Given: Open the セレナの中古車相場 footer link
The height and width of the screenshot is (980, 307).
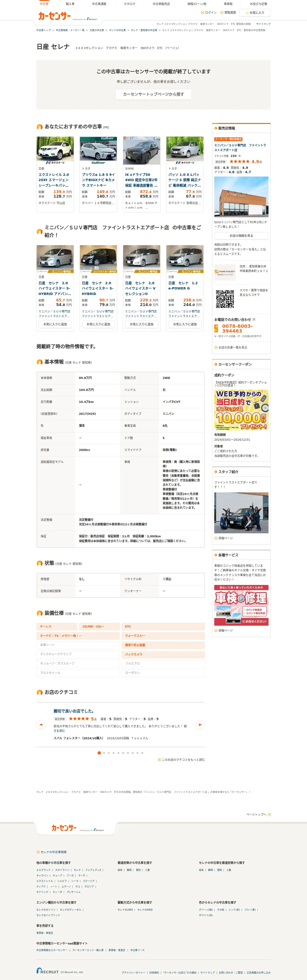Looking at the screenshot, I should point(54,852).
